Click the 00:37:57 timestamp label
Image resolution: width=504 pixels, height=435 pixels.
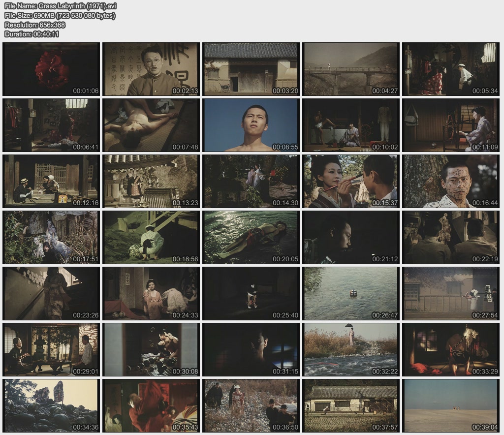point(384,427)
